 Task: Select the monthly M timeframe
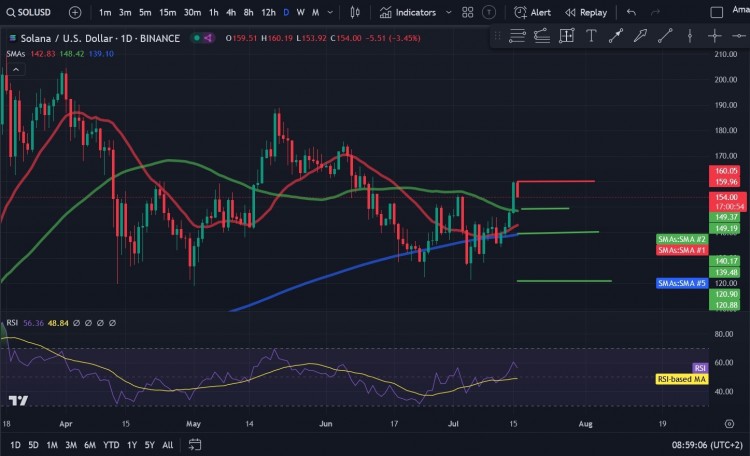(x=316, y=12)
